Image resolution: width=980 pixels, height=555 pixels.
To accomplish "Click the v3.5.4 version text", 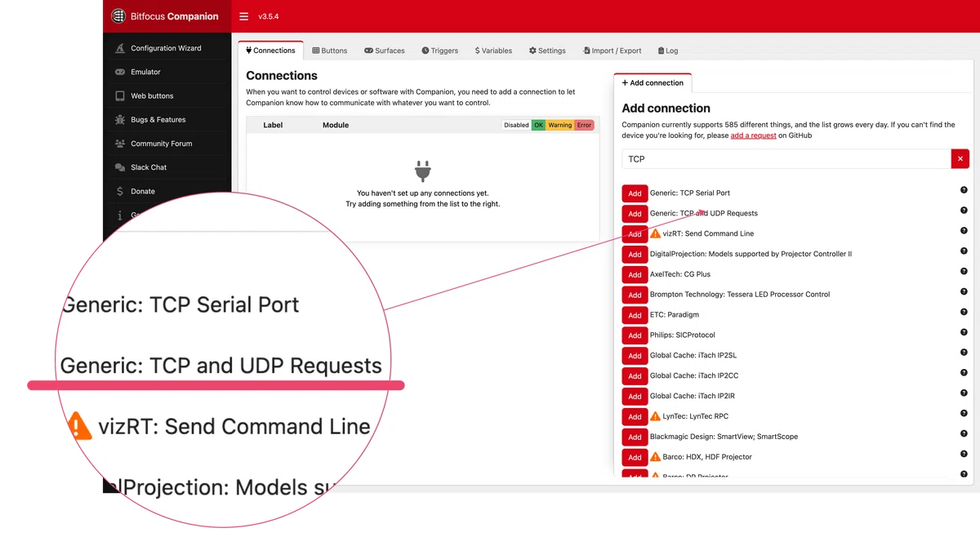I will click(269, 16).
